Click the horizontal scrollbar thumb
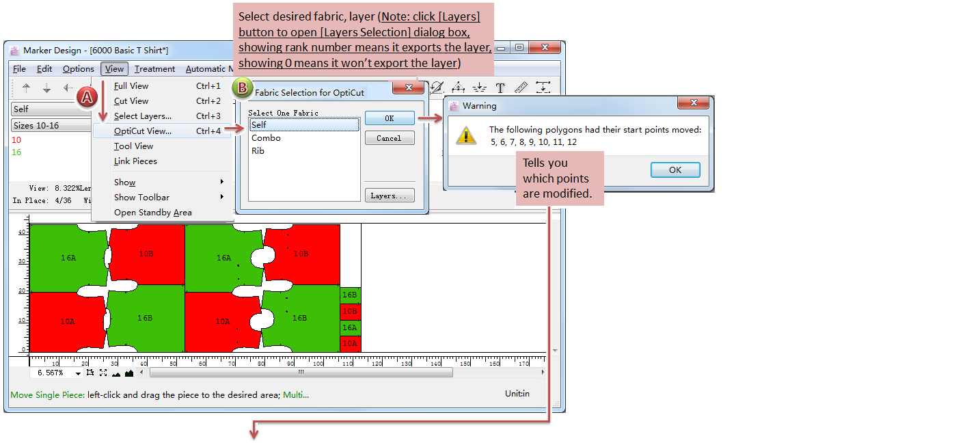The height and width of the screenshot is (443, 980). (301, 373)
